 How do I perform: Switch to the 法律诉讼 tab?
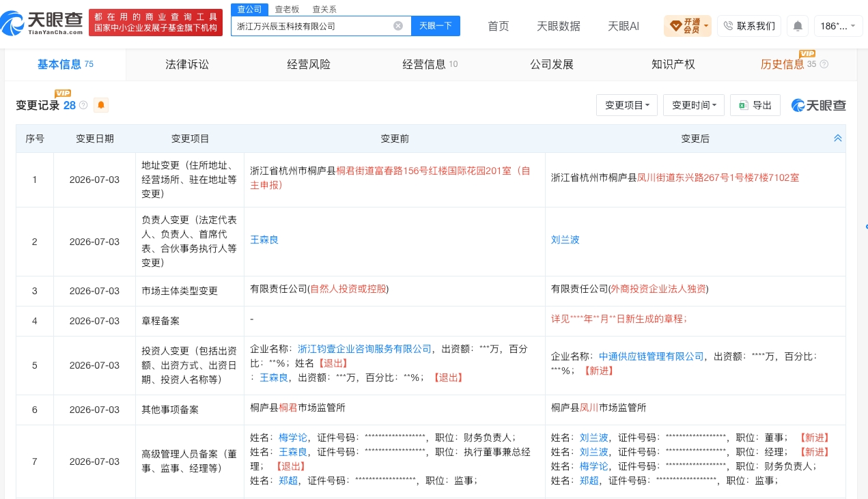click(x=187, y=65)
